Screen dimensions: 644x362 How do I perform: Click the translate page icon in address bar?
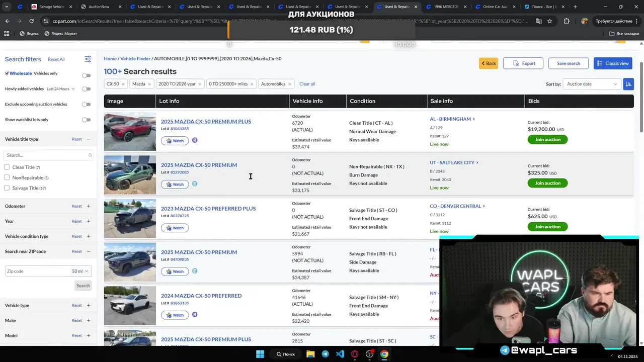coord(538,21)
